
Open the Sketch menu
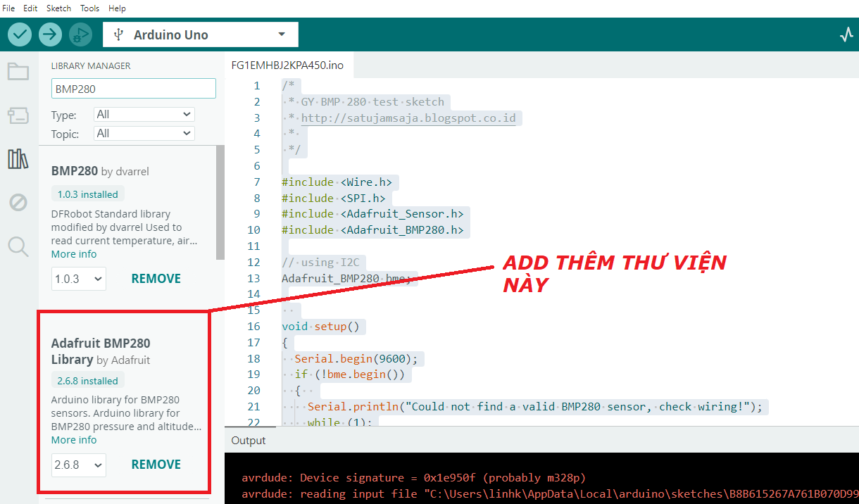coord(58,8)
